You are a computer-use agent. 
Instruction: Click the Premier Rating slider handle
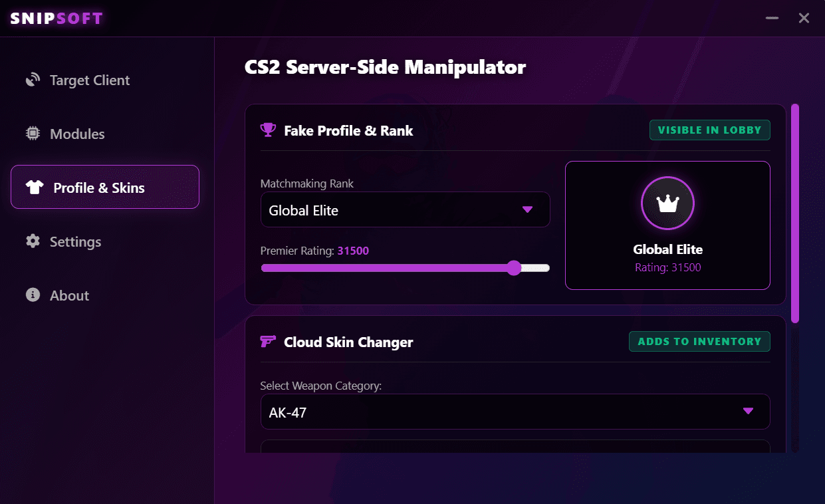(514, 268)
